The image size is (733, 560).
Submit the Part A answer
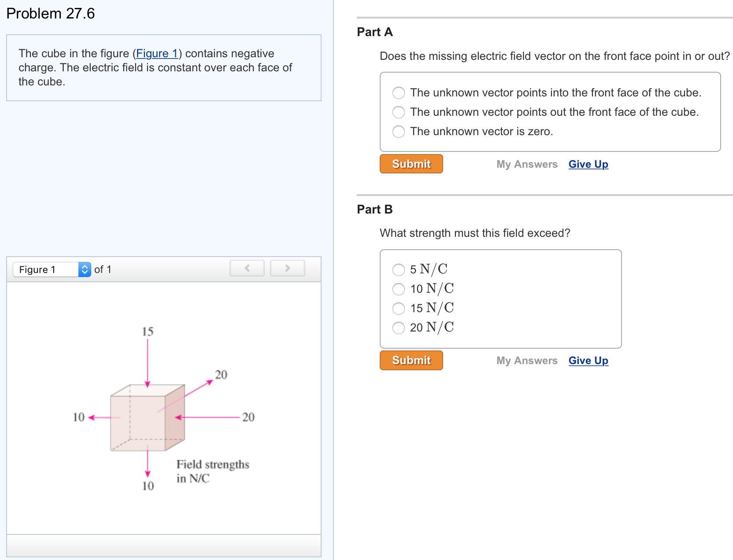coord(411,164)
